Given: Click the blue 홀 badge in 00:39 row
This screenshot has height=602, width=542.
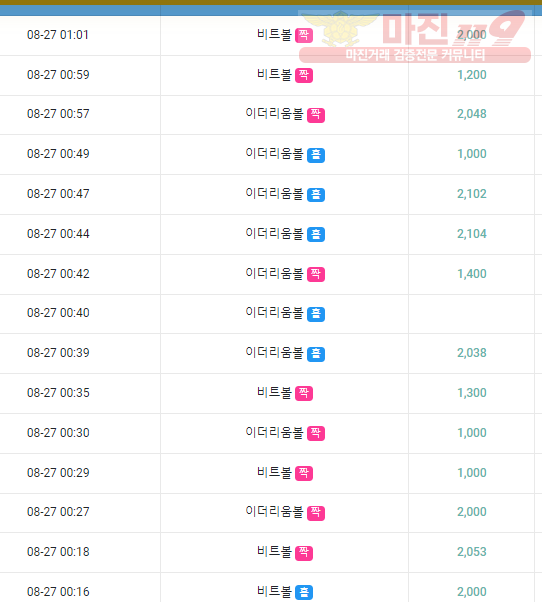Looking at the screenshot, I should pyautogui.click(x=316, y=354).
